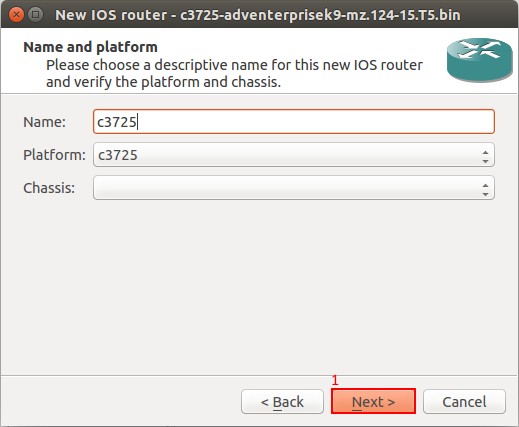Click the descriptive instructions text under heading
This screenshot has width=519, height=427.
(234, 73)
